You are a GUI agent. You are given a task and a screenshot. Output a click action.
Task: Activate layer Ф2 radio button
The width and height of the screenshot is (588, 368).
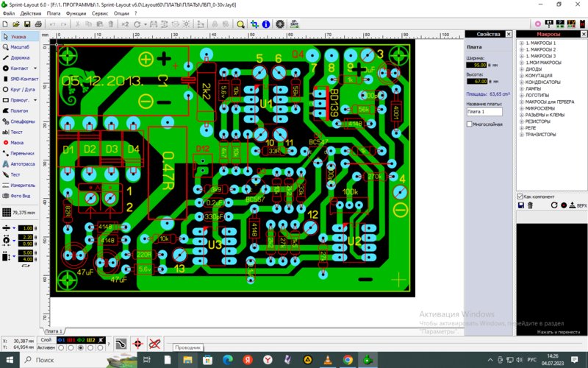(80, 348)
